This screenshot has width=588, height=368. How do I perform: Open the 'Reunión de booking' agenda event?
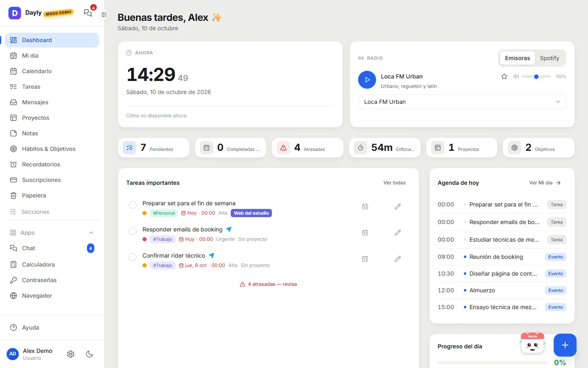(x=502, y=257)
